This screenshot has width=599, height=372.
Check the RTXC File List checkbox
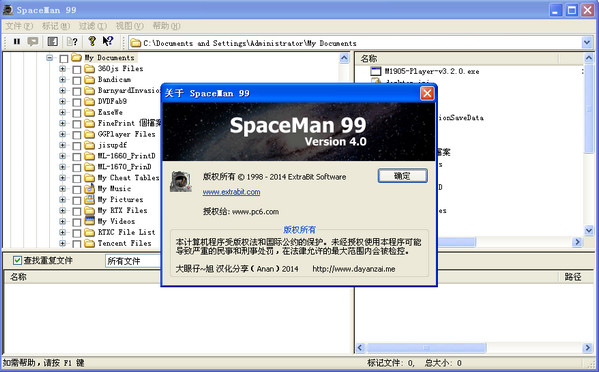tap(77, 233)
